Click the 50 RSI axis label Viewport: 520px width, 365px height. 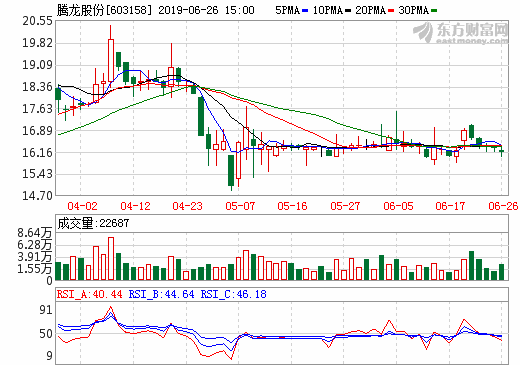[46, 334]
